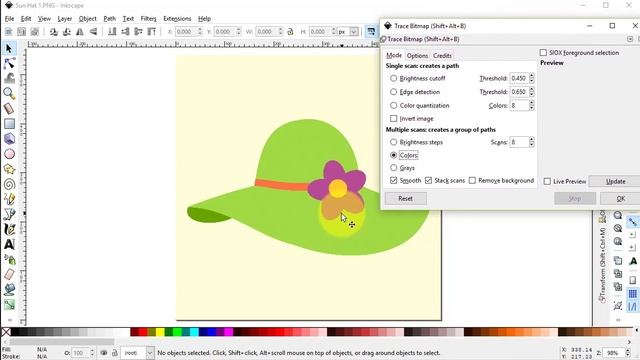Click the Update preview button
640x360 pixels.
tap(615, 181)
